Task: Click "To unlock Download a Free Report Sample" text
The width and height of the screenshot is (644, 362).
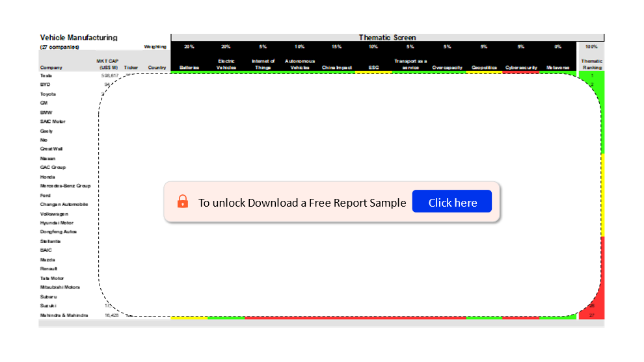Action: 302,203
